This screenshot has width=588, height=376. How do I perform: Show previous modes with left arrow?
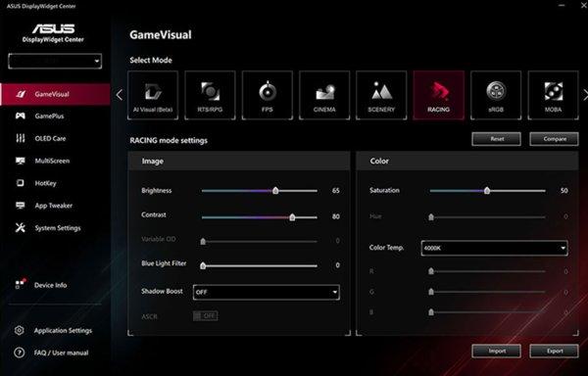pyautogui.click(x=120, y=95)
